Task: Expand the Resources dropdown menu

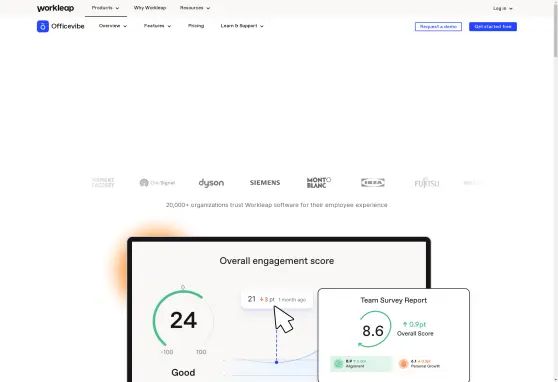Action: [195, 8]
